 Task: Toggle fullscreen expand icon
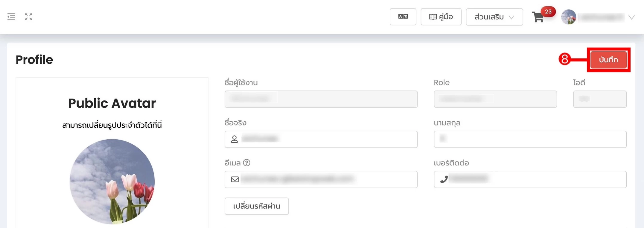click(x=28, y=17)
